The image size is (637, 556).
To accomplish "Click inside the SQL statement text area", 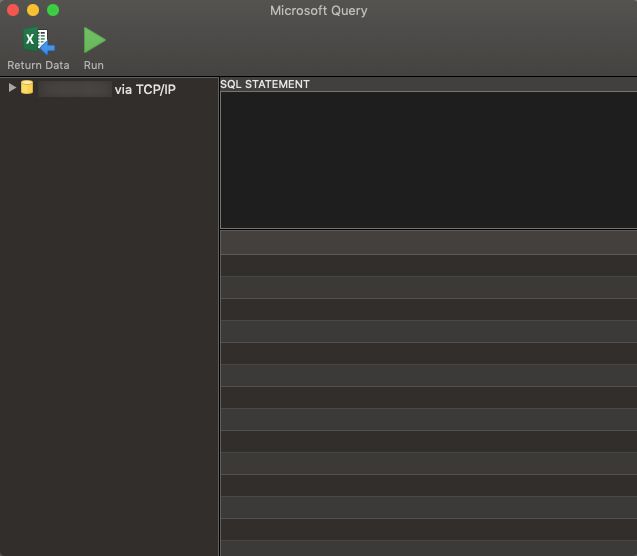I will [429, 160].
